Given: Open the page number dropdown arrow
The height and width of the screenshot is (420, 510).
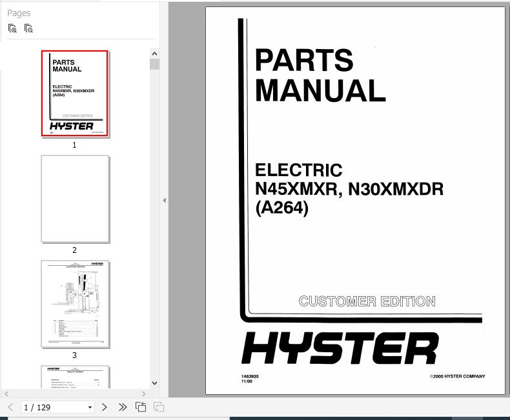Looking at the screenshot, I should coord(90,407).
